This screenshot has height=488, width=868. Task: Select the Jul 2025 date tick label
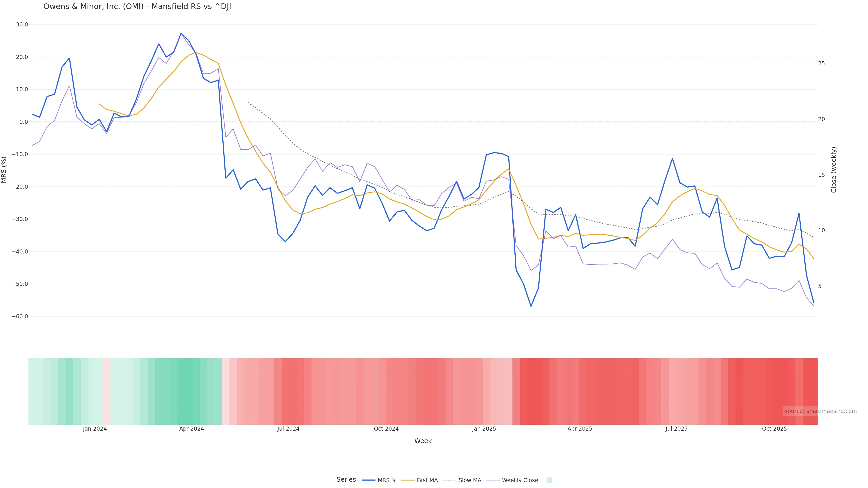pos(676,429)
